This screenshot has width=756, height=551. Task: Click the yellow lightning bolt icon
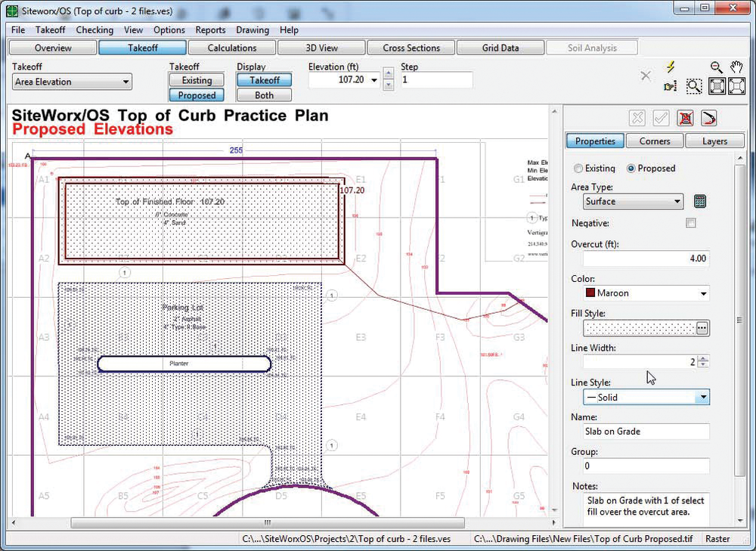pos(670,67)
